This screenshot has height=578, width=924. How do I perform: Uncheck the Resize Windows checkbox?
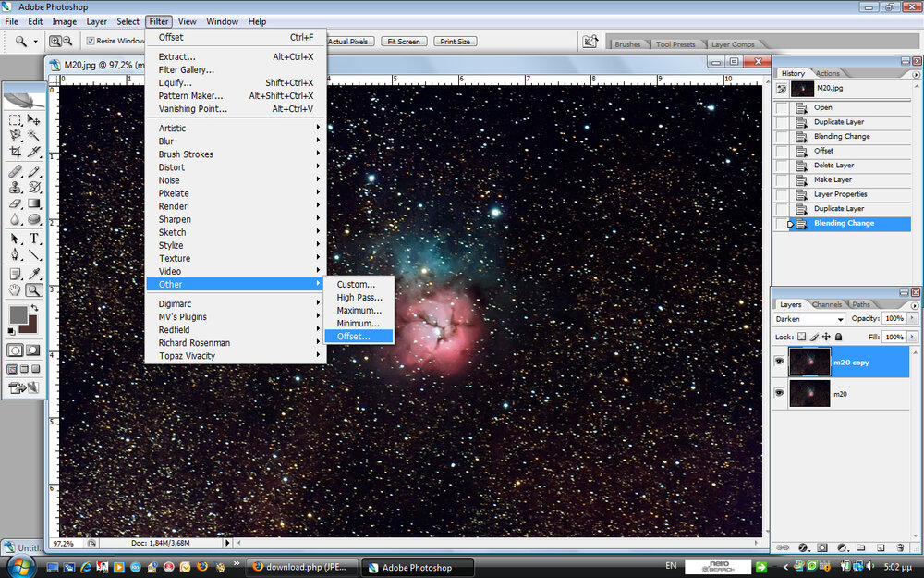(91, 41)
